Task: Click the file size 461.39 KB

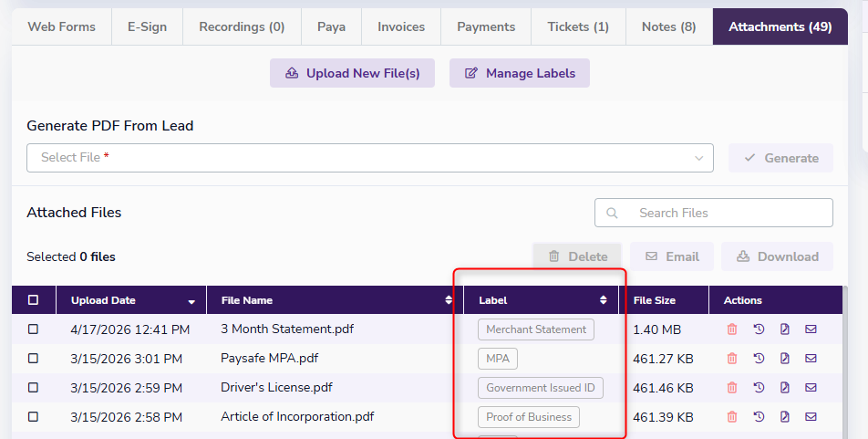Action: pos(663,417)
